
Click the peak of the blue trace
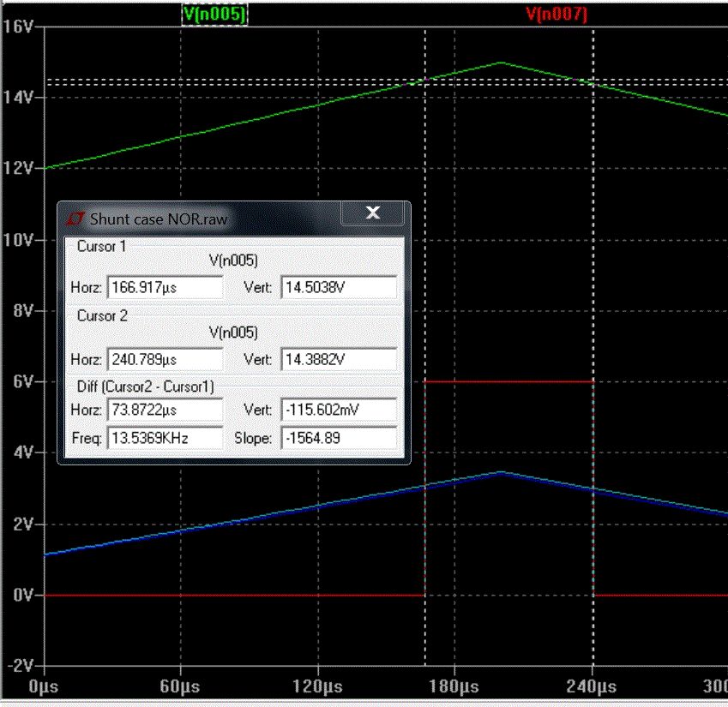tap(501, 472)
